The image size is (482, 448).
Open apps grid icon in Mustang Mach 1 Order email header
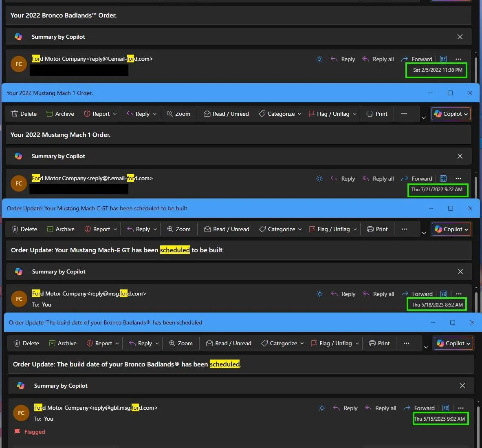coord(443,179)
